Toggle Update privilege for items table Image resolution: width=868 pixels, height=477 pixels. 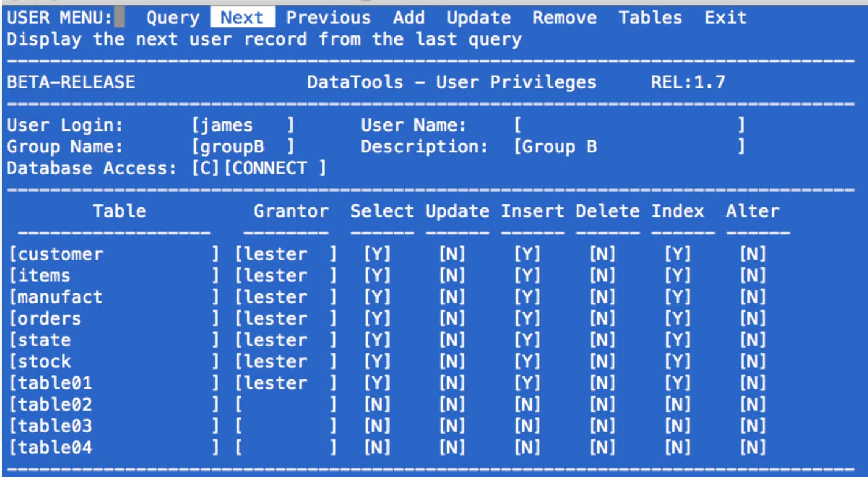tap(452, 276)
